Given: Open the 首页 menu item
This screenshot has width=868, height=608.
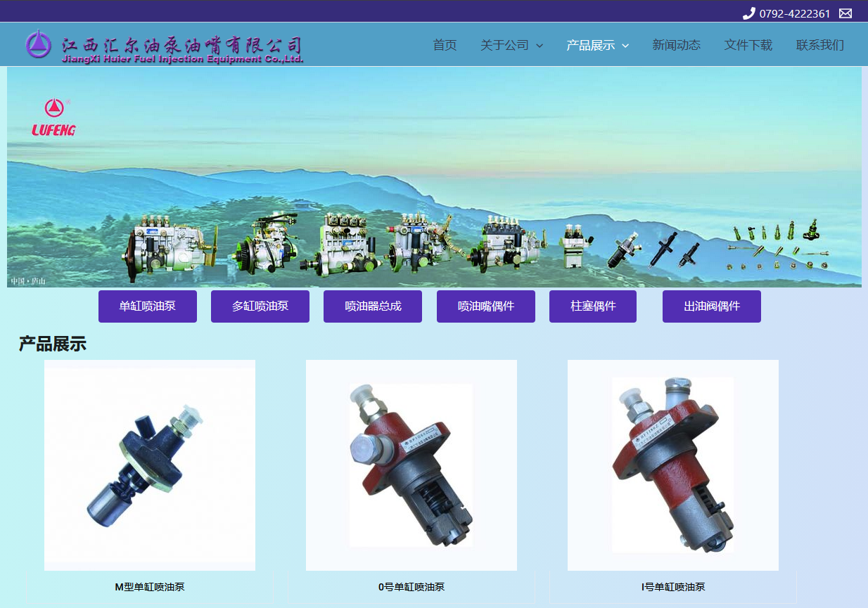Looking at the screenshot, I should pyautogui.click(x=445, y=44).
